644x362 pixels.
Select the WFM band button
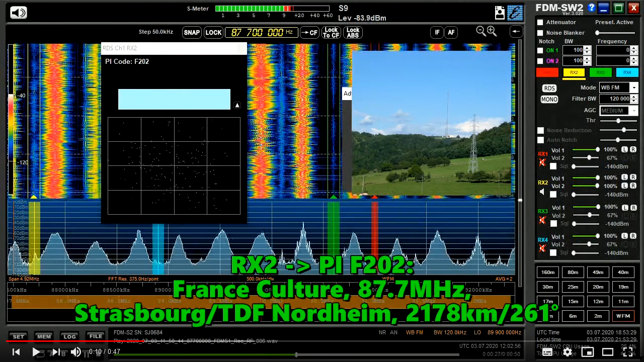(623, 316)
